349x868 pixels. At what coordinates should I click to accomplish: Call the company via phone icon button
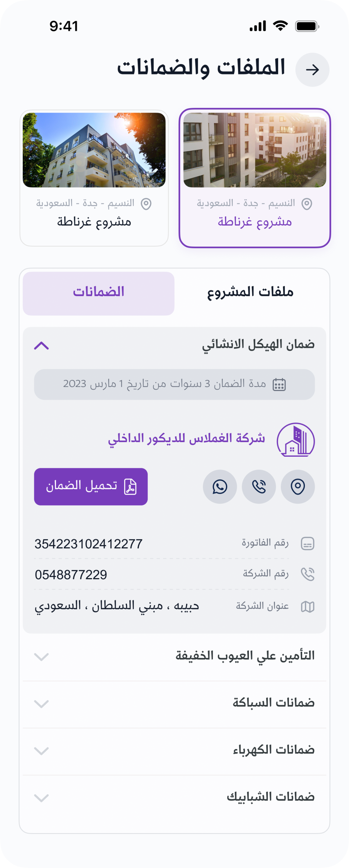coord(258,487)
